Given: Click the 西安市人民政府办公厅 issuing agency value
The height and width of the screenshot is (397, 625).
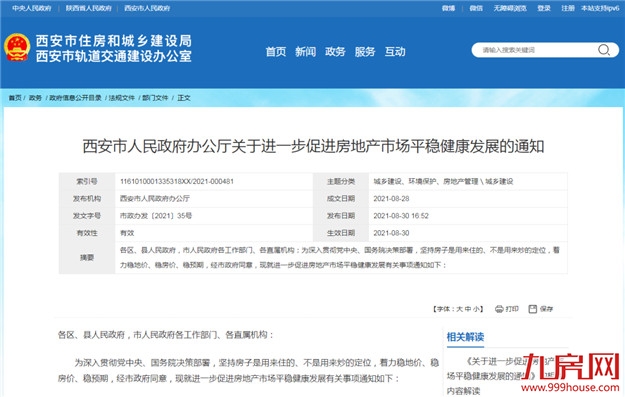Looking at the screenshot, I should (155, 198).
